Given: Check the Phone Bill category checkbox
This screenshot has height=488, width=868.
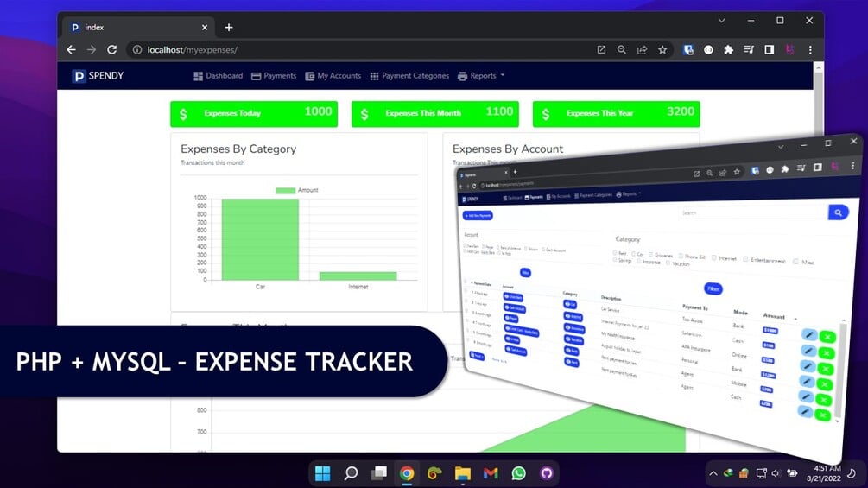Looking at the screenshot, I should click(681, 256).
